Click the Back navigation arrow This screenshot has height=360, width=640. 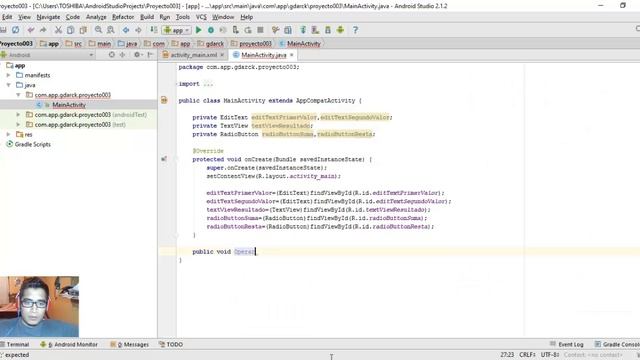[x=126, y=30]
